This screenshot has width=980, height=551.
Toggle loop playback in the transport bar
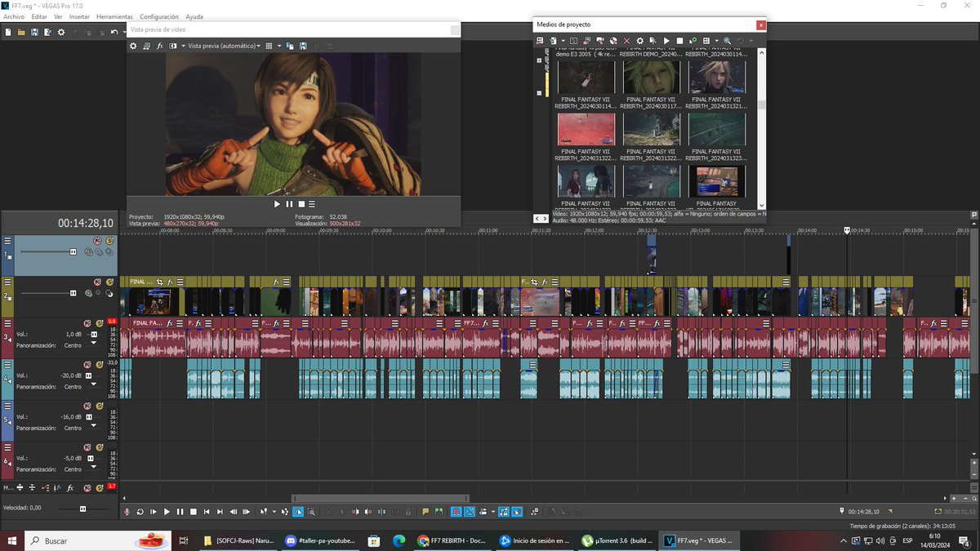click(x=140, y=512)
